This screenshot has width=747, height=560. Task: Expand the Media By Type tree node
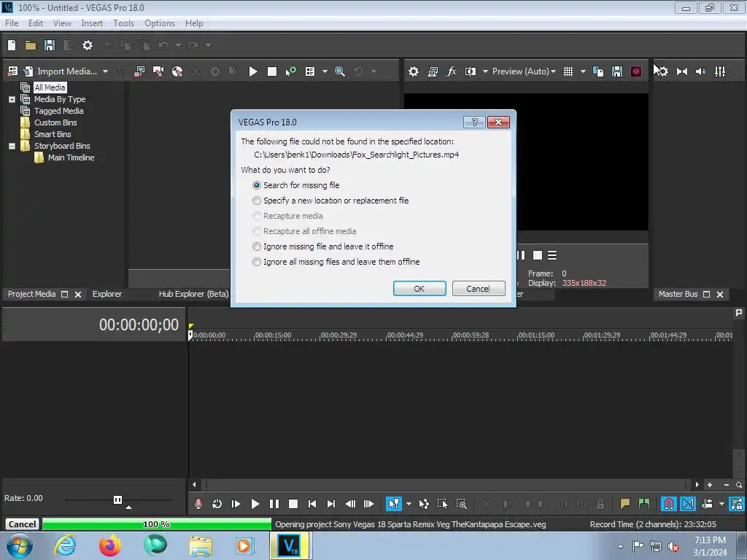(12, 99)
